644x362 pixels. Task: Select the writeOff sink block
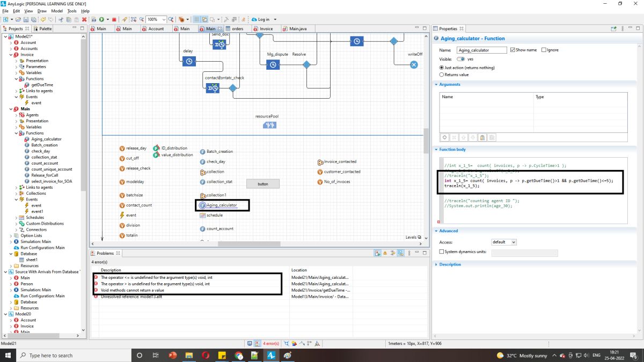point(413,64)
